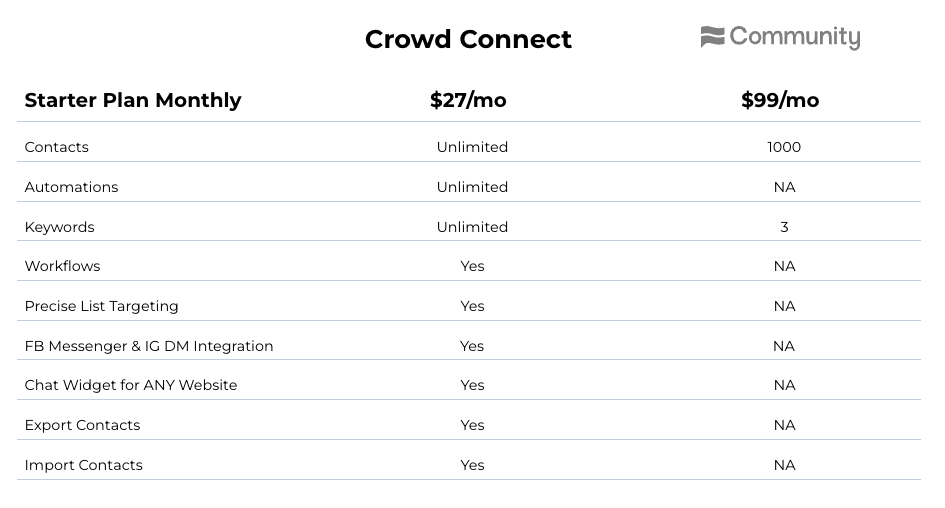Click FB Messenger & IG DM Integration
The height and width of the screenshot is (508, 945).
(149, 347)
